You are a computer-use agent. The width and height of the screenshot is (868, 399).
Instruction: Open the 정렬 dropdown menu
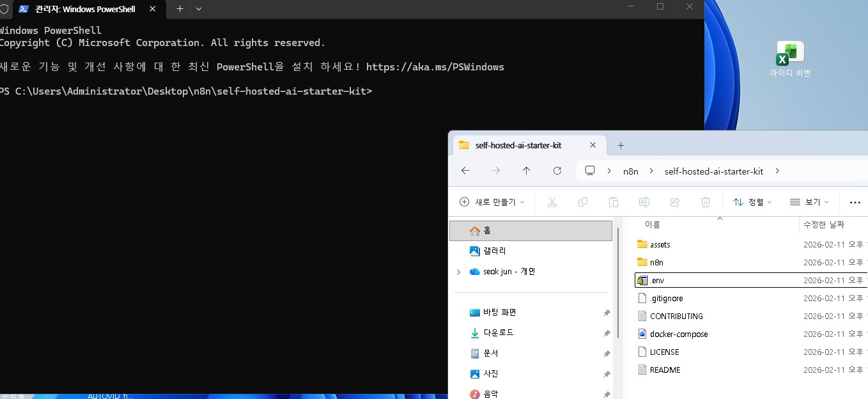point(752,202)
